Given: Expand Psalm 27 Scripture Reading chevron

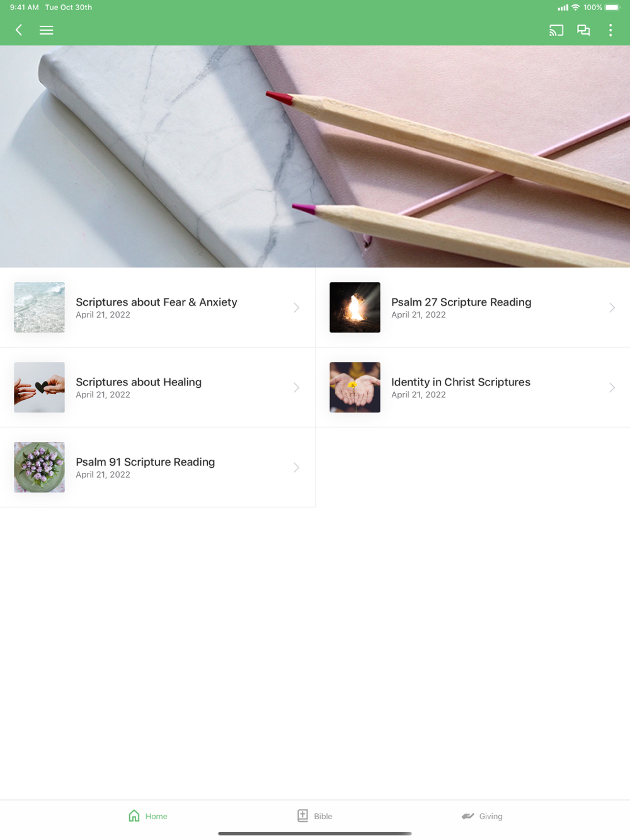Looking at the screenshot, I should pyautogui.click(x=612, y=307).
